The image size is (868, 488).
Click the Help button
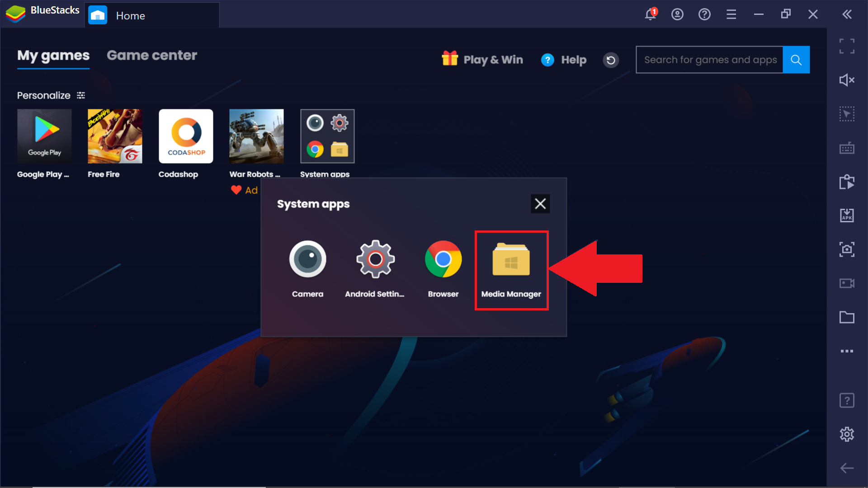point(563,59)
